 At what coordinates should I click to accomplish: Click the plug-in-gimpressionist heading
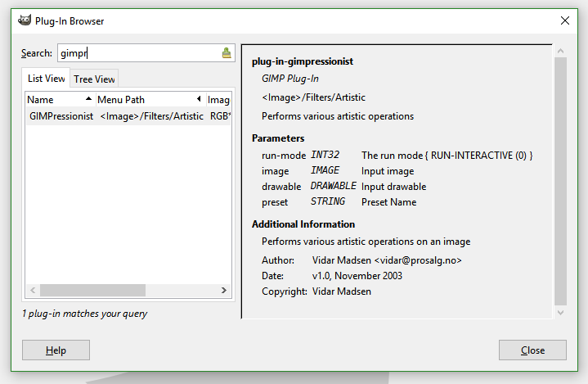click(303, 61)
